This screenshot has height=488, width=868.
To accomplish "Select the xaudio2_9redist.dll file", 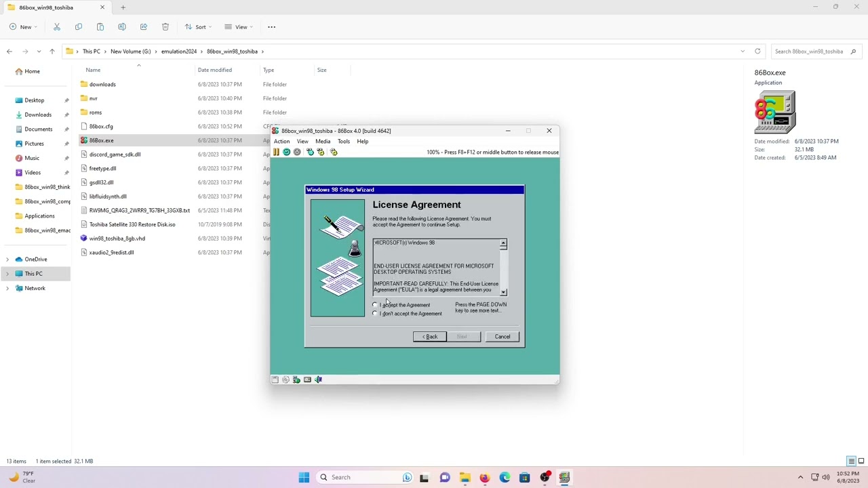I will click(112, 253).
